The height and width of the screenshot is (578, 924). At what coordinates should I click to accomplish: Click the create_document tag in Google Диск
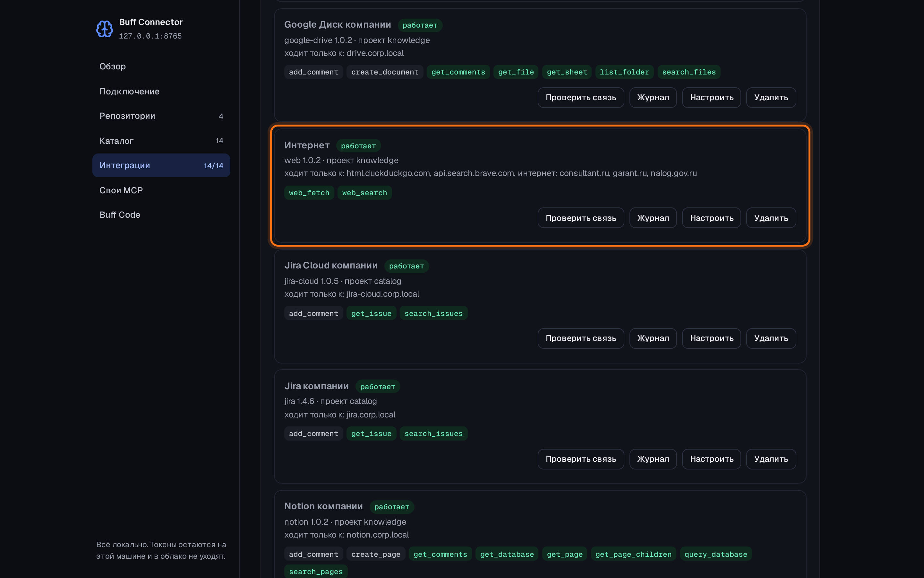pyautogui.click(x=384, y=72)
